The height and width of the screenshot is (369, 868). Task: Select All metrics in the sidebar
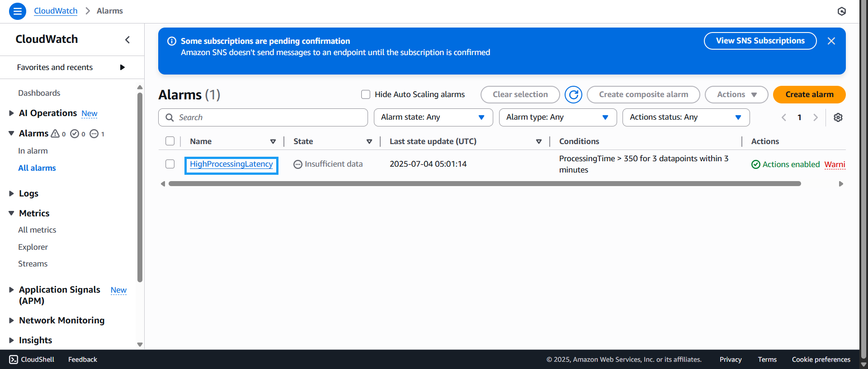37,230
